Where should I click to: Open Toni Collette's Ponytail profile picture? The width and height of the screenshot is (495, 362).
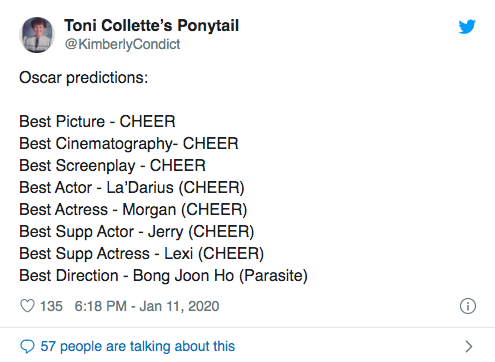click(37, 35)
